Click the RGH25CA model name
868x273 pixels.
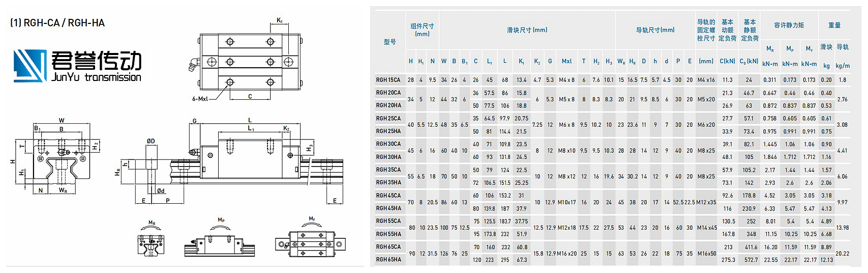coord(388,119)
